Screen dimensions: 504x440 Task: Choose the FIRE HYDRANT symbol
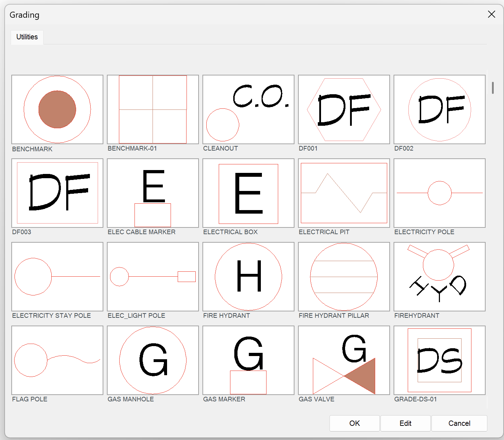coord(248,277)
